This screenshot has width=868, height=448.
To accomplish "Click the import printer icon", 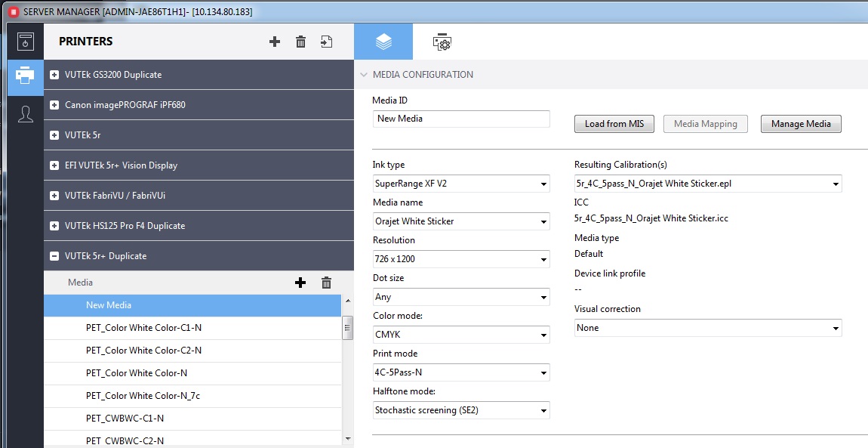I will [x=326, y=42].
